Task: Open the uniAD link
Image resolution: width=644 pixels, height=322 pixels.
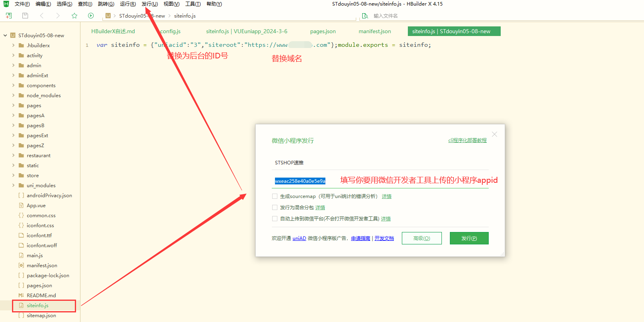Action: 299,238
